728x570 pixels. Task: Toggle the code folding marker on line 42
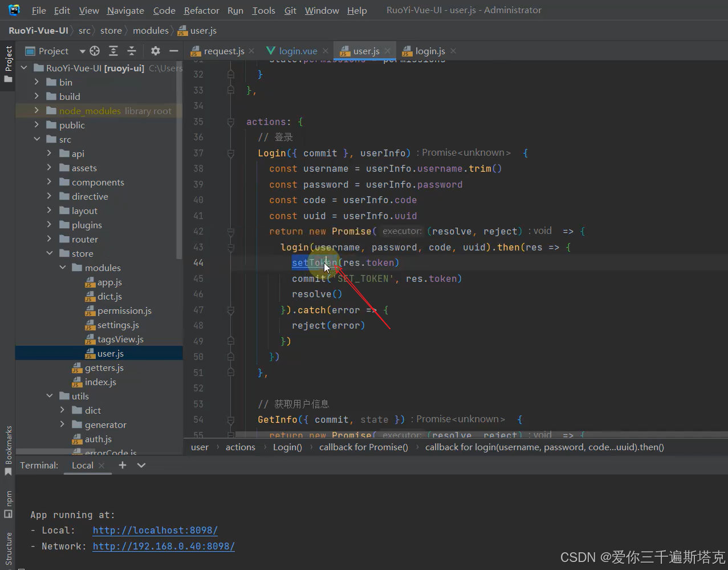[x=231, y=232]
